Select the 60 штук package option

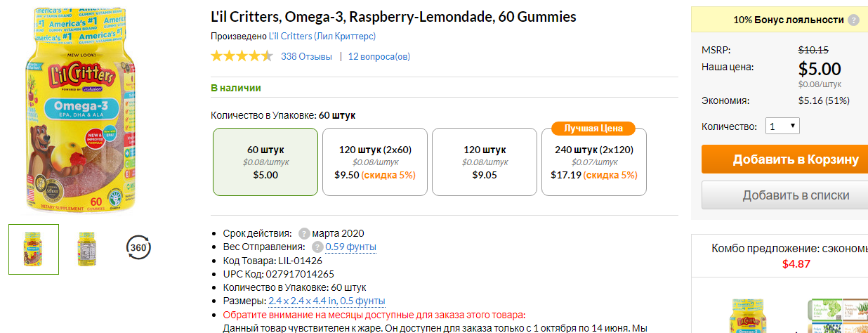tap(265, 162)
